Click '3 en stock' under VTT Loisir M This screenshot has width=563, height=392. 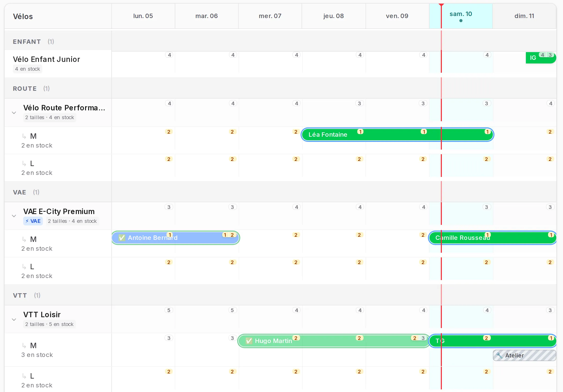click(x=37, y=355)
